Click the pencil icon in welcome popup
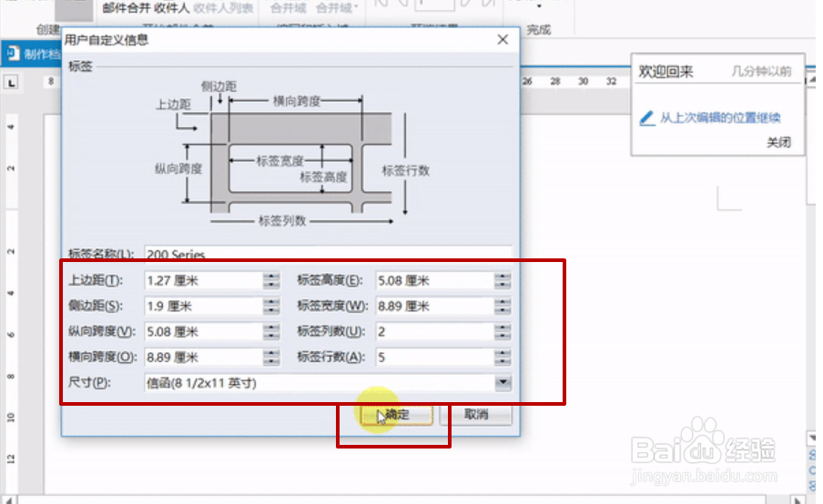 click(647, 118)
